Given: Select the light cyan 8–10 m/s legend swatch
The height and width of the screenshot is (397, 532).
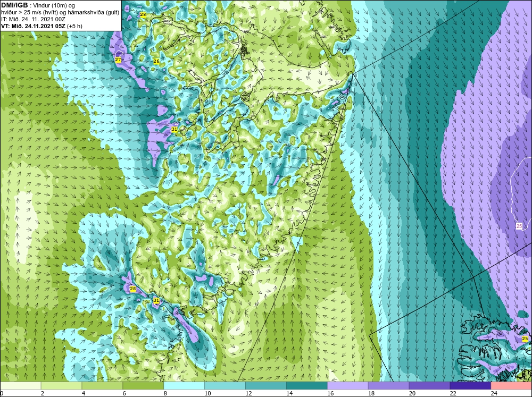Looking at the screenshot, I should 184,385.
